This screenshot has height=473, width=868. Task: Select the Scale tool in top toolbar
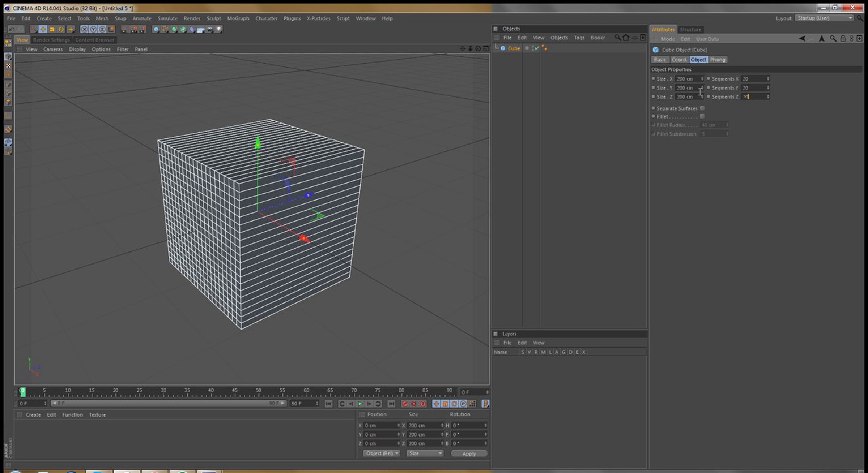(52, 30)
